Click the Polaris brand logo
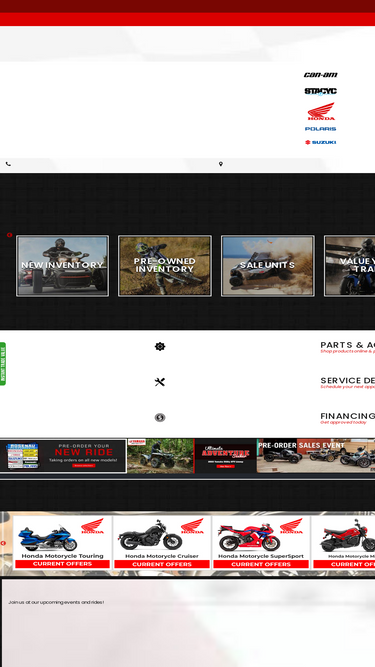 pyautogui.click(x=321, y=129)
